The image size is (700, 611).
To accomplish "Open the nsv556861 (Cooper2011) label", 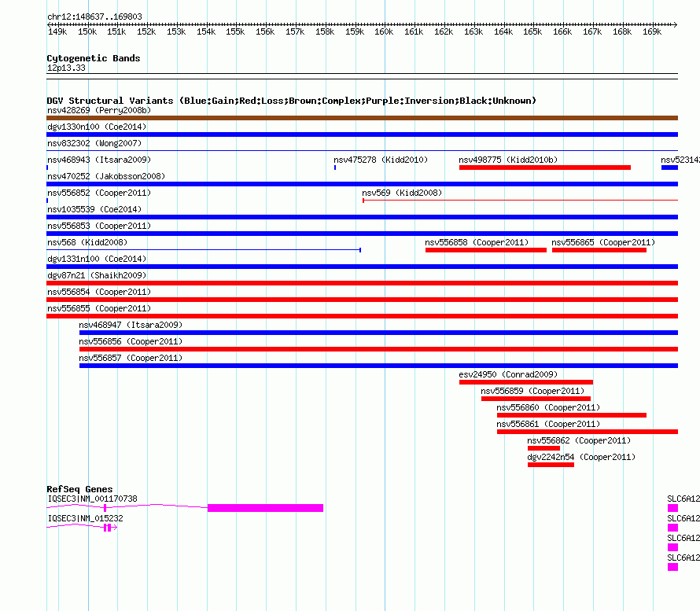I will pyautogui.click(x=548, y=424).
